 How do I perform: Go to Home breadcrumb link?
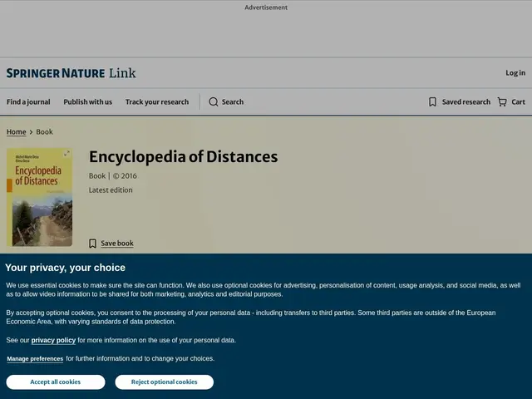[17, 131]
